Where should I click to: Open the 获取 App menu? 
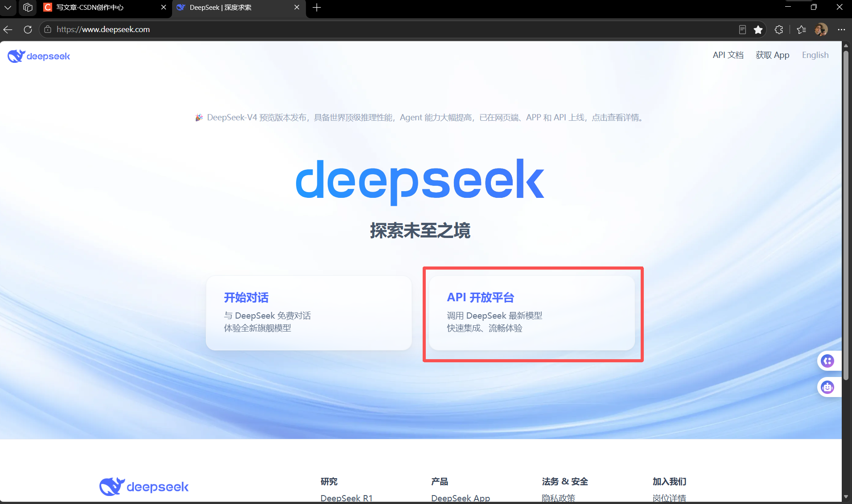click(772, 55)
